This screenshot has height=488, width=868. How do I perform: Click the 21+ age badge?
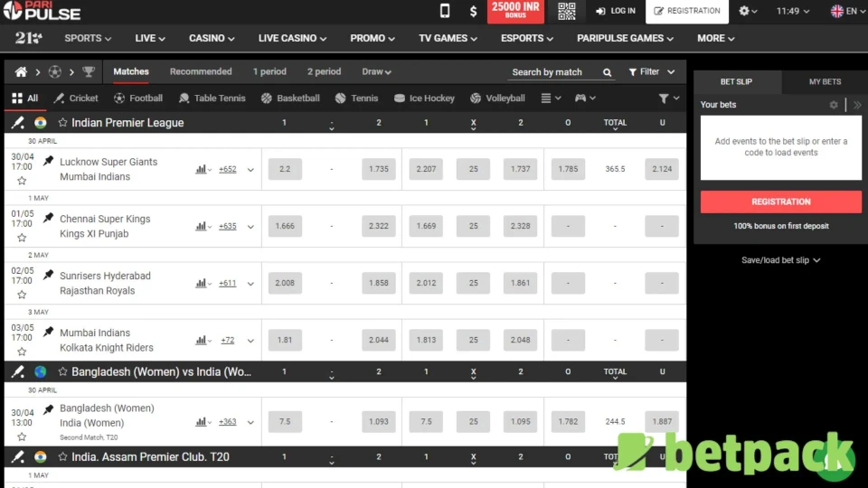tap(28, 38)
